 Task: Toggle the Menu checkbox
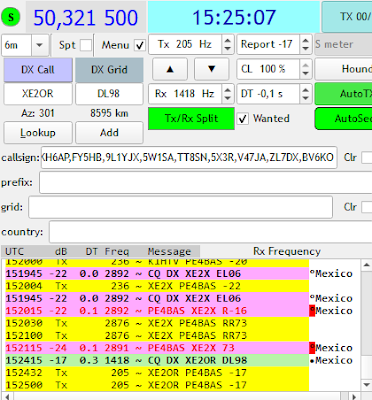[140, 45]
